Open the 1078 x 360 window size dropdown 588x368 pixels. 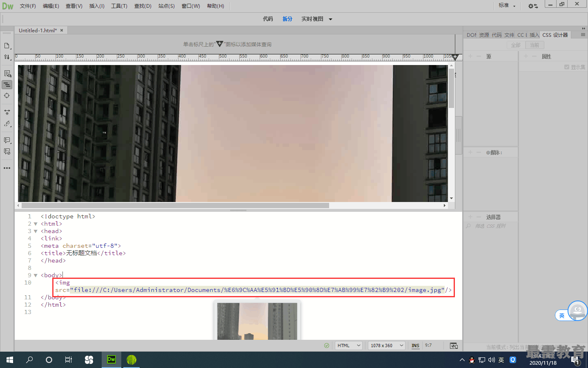point(387,346)
